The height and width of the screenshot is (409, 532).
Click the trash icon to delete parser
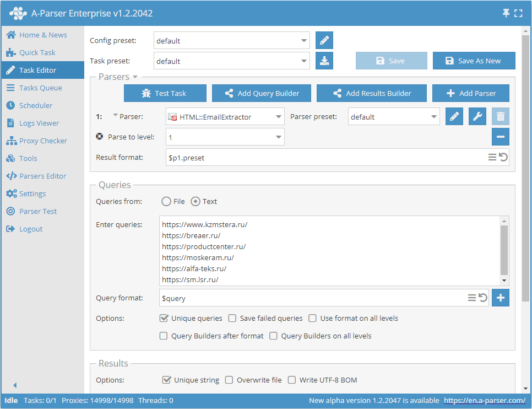[501, 117]
